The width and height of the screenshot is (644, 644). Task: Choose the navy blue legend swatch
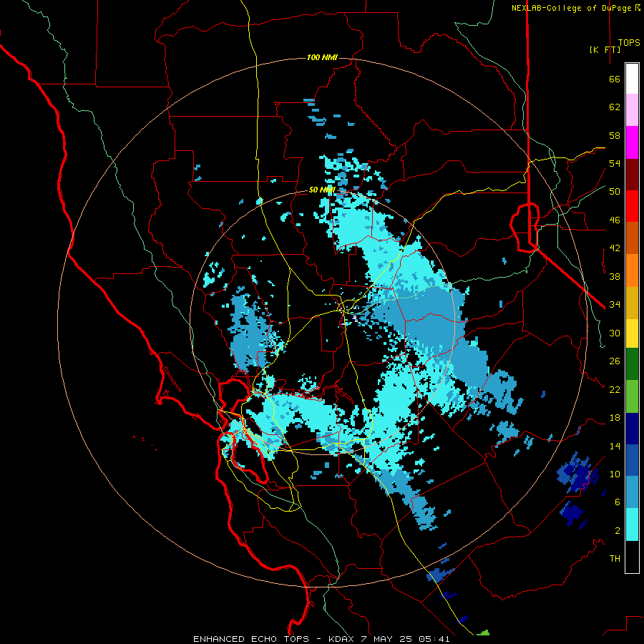(x=632, y=429)
